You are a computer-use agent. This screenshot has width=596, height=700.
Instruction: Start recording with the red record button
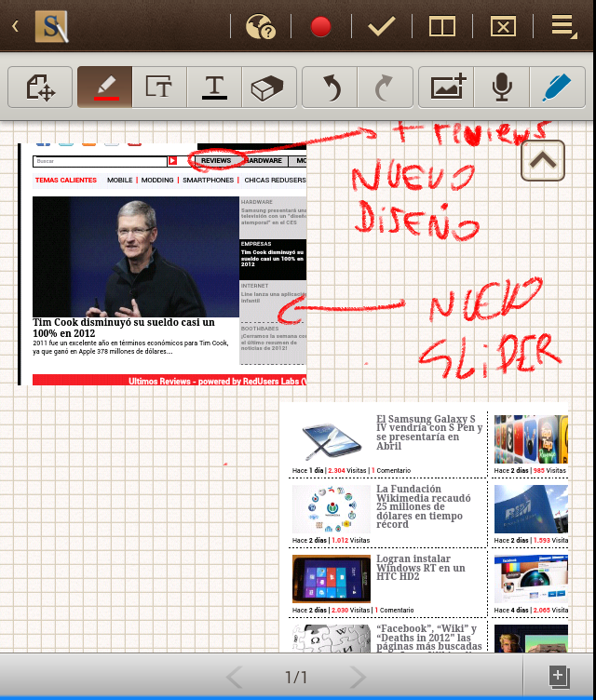coord(320,27)
